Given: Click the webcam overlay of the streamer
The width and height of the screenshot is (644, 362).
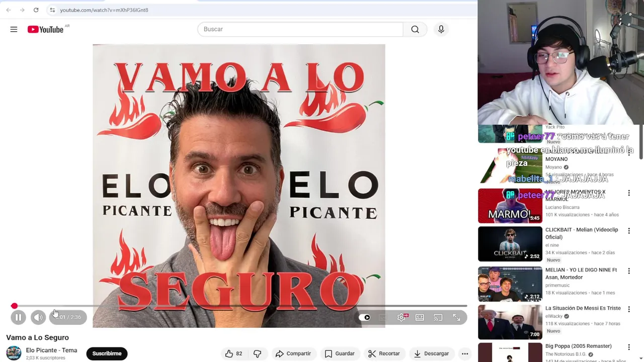Looking at the screenshot, I should tap(560, 62).
